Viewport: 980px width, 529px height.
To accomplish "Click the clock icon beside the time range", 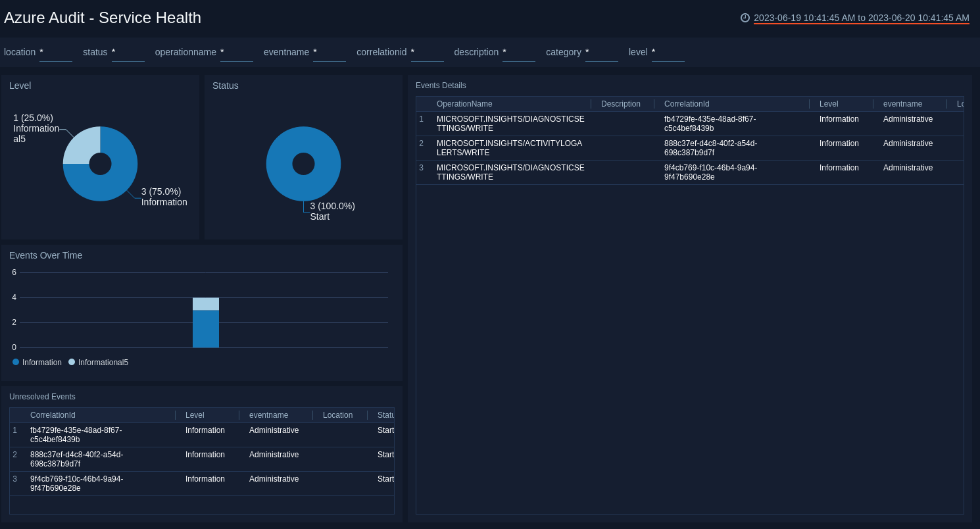I will pyautogui.click(x=745, y=18).
